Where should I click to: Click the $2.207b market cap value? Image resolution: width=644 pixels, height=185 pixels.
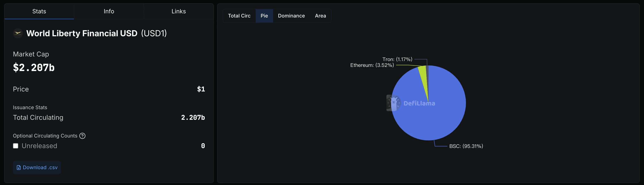pos(34,67)
